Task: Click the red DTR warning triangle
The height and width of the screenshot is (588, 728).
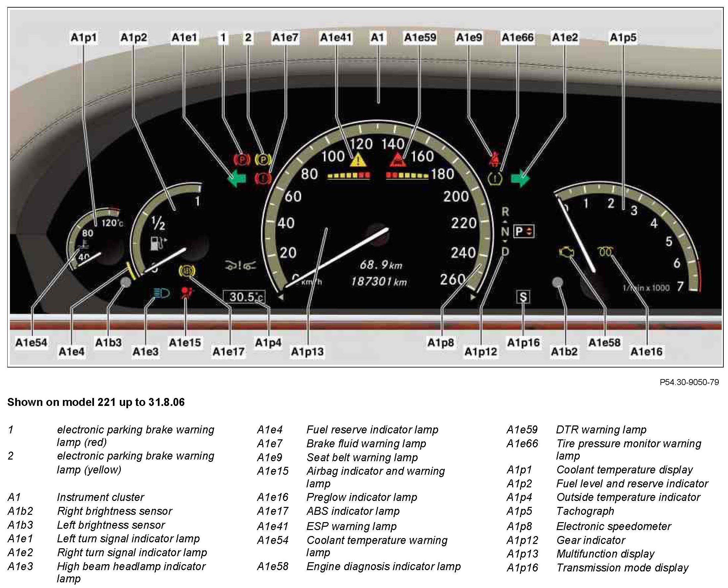Action: tap(398, 160)
